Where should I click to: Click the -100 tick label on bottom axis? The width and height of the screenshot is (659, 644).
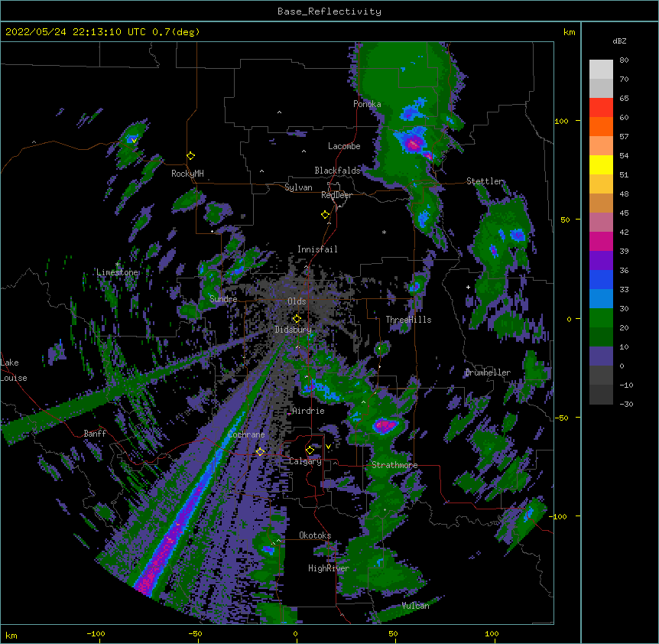coord(96,633)
